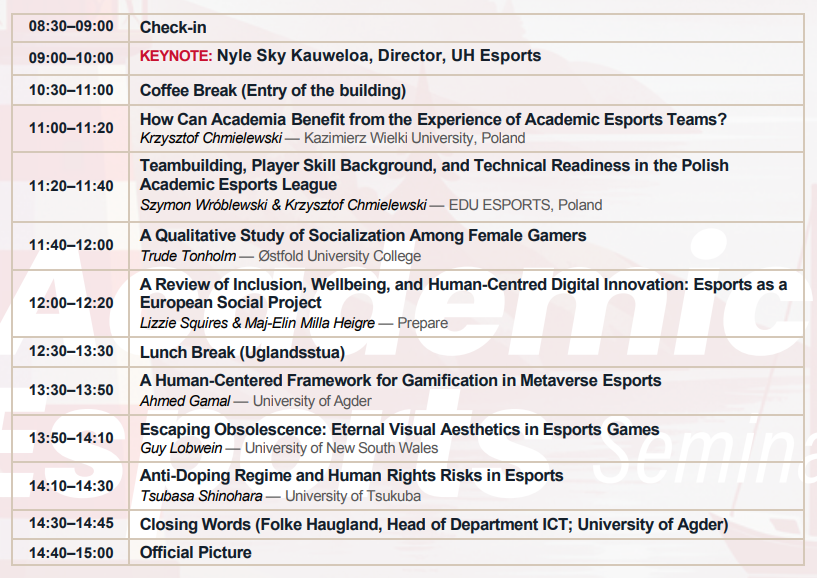
Task: Click the red KEYNOTE label
Action: click(x=175, y=56)
